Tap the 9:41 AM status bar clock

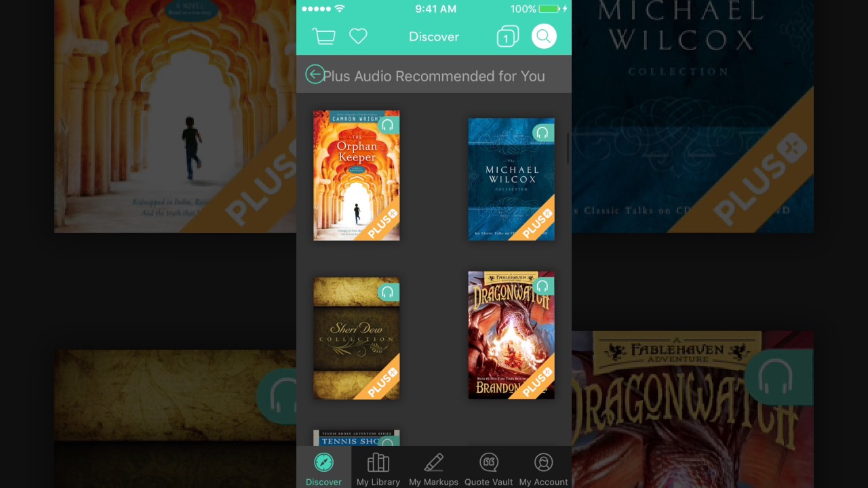point(435,9)
